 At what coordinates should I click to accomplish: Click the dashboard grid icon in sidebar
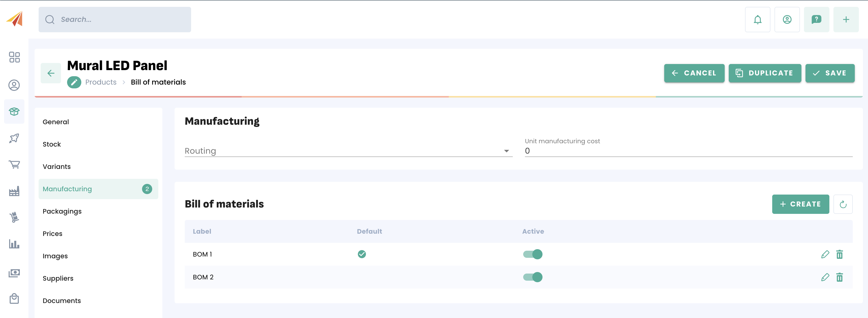14,57
